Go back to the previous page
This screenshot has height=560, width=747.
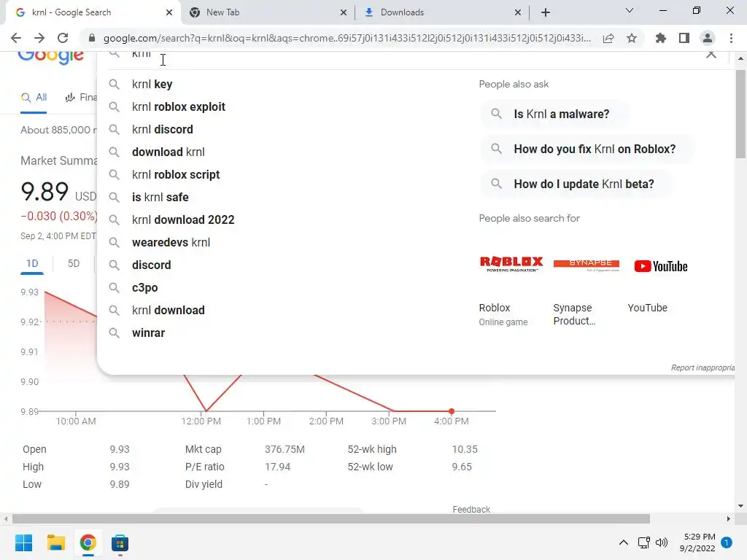(16, 38)
